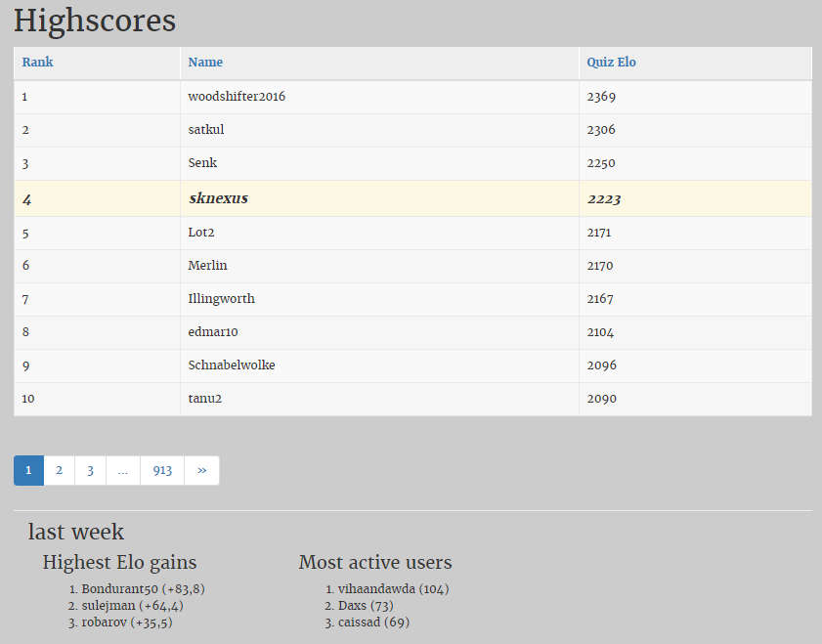Select the name woodshifter2016
The width and height of the screenshot is (822, 644).
237,97
